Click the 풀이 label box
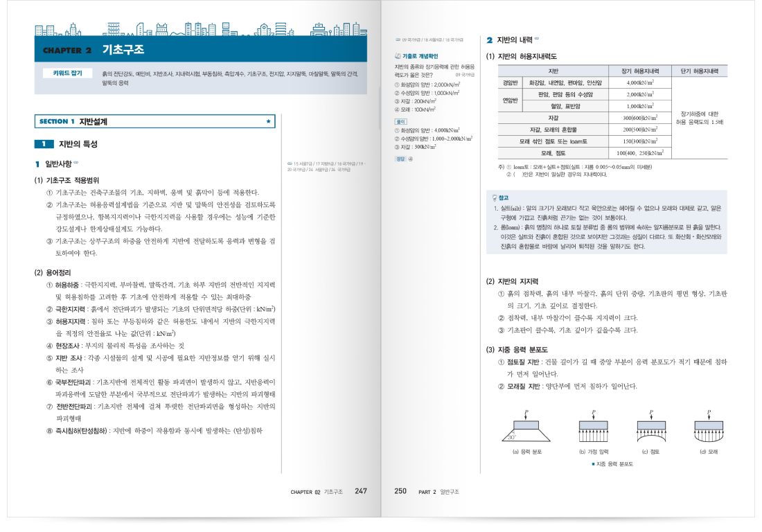 point(400,122)
